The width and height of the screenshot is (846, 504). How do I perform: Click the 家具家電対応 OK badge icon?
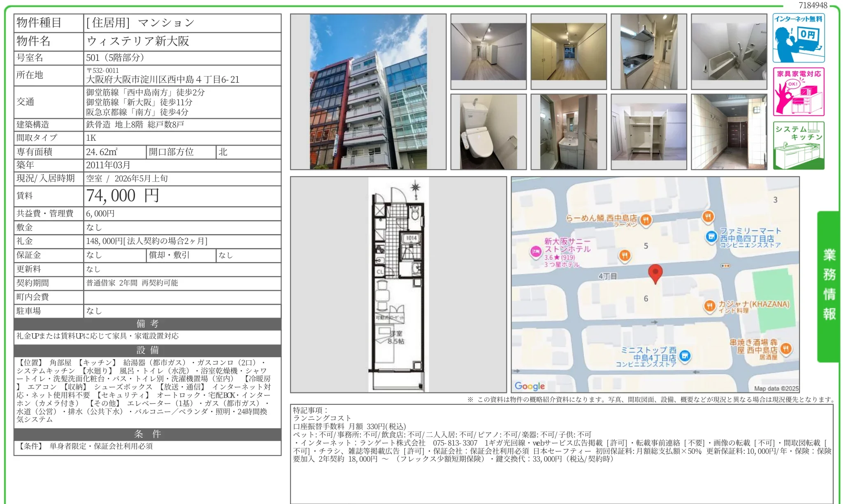pos(798,92)
